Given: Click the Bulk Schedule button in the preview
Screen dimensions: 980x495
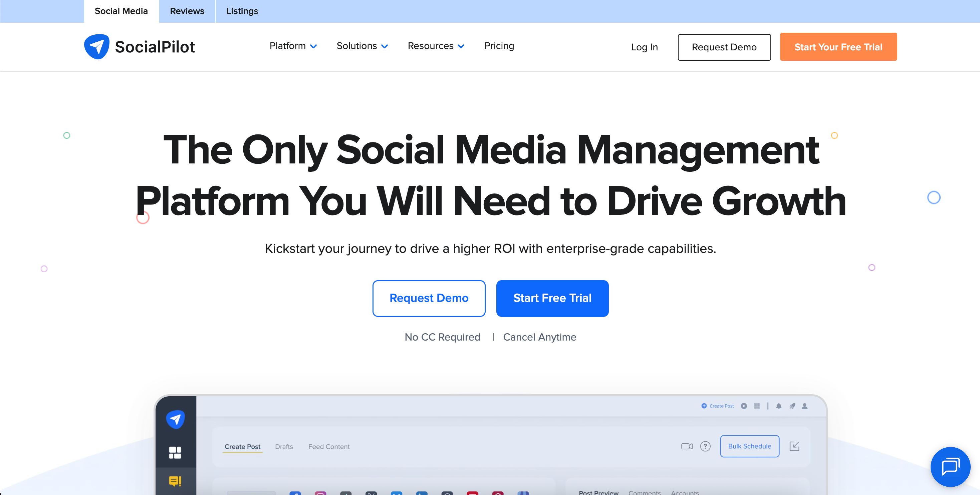Looking at the screenshot, I should tap(749, 446).
